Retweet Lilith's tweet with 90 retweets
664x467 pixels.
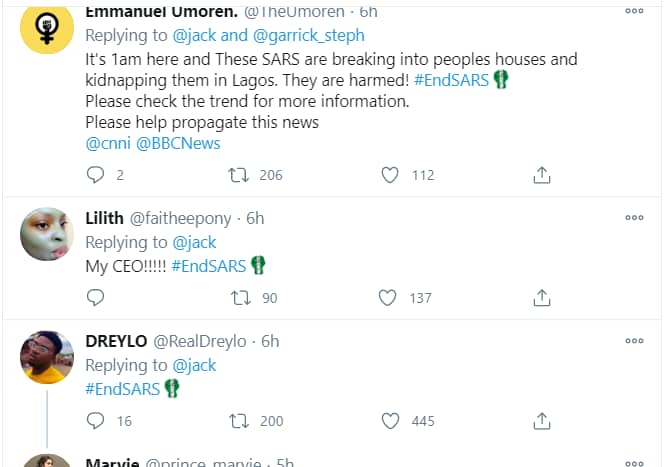[239, 298]
